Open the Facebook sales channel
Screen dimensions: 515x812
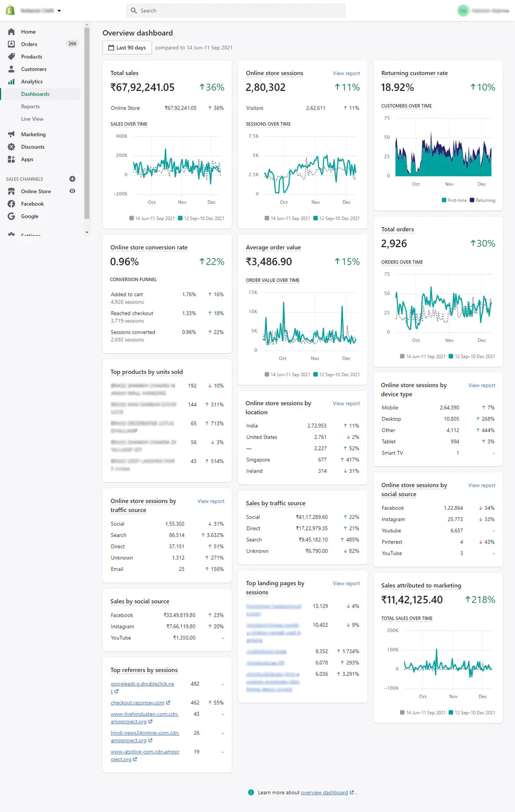[x=32, y=204]
